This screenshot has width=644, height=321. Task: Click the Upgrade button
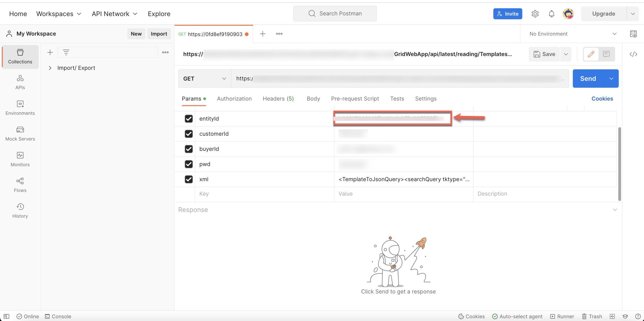pyautogui.click(x=604, y=14)
